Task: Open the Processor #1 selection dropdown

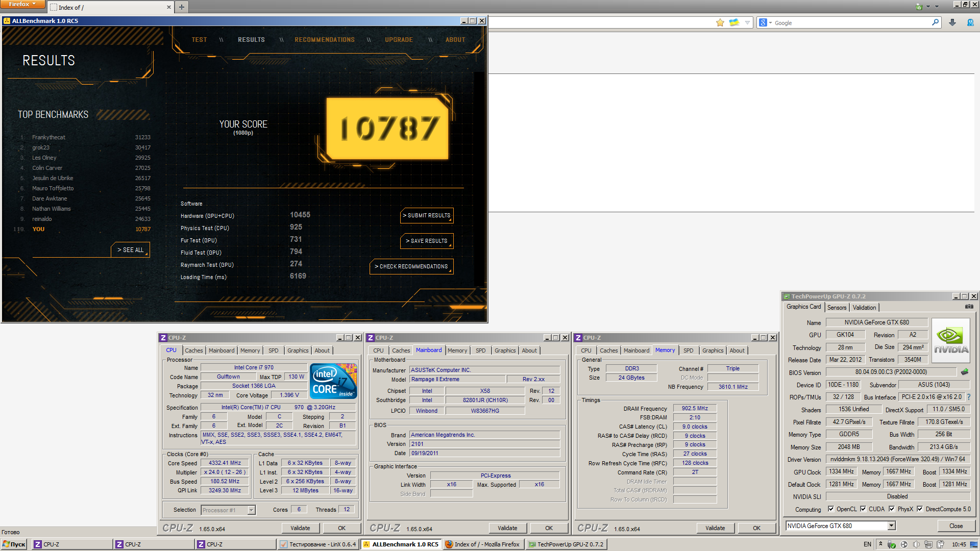Action: [251, 510]
